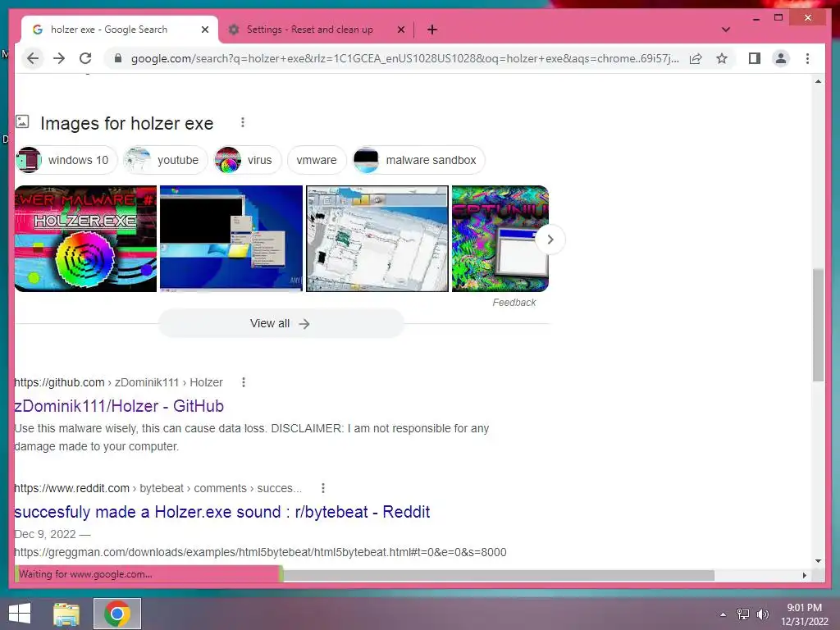This screenshot has width=840, height=630.
Task: Click the github.com zDominik111 Holzer breadcrumb
Action: click(118, 382)
